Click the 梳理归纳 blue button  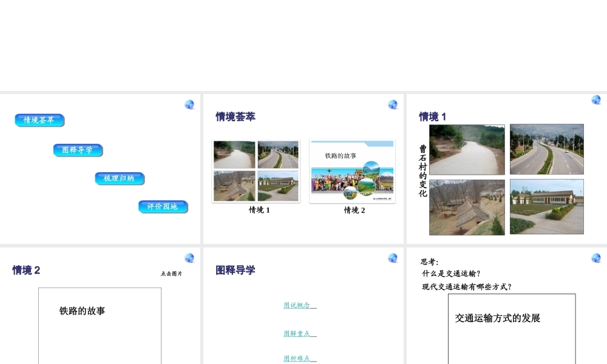pos(120,178)
